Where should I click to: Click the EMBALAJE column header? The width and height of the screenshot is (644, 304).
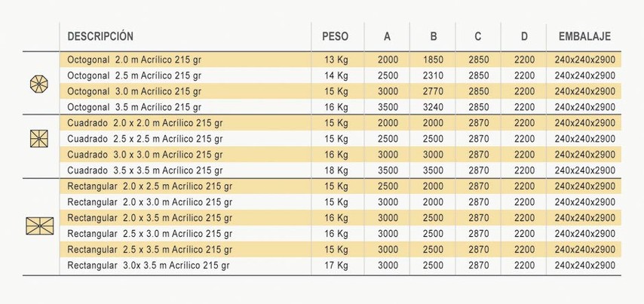point(584,36)
